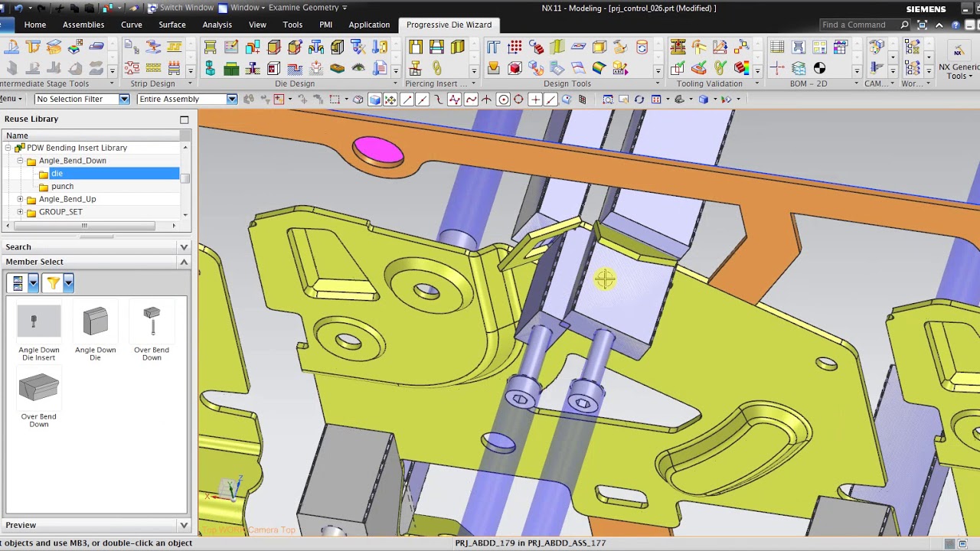Click the eye icon in Die Design
Screen dimensions: 980x551
(358, 69)
